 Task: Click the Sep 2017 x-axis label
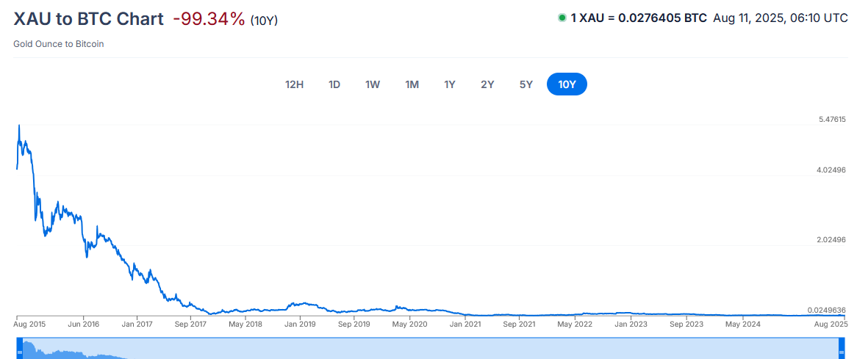click(x=190, y=324)
